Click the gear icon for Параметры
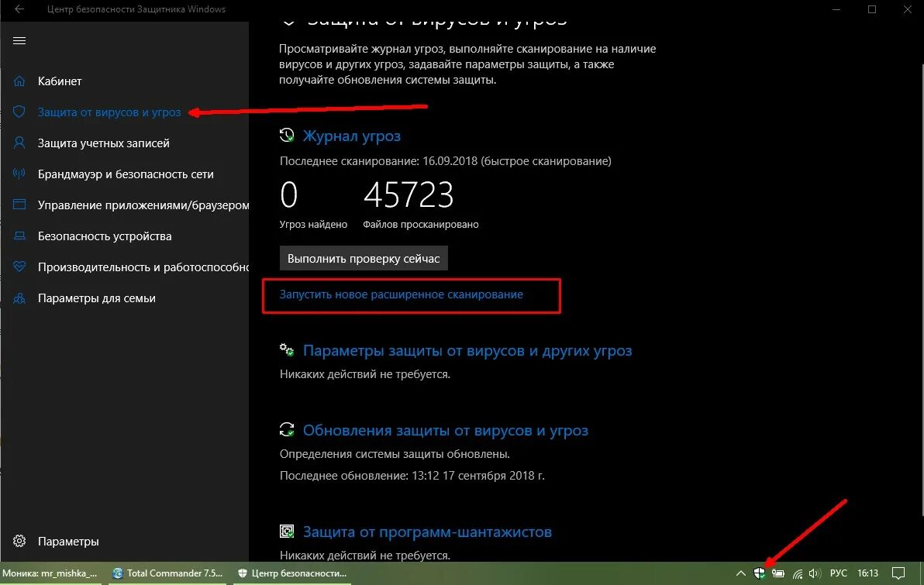Viewport: 924px width, 585px height. [x=19, y=541]
